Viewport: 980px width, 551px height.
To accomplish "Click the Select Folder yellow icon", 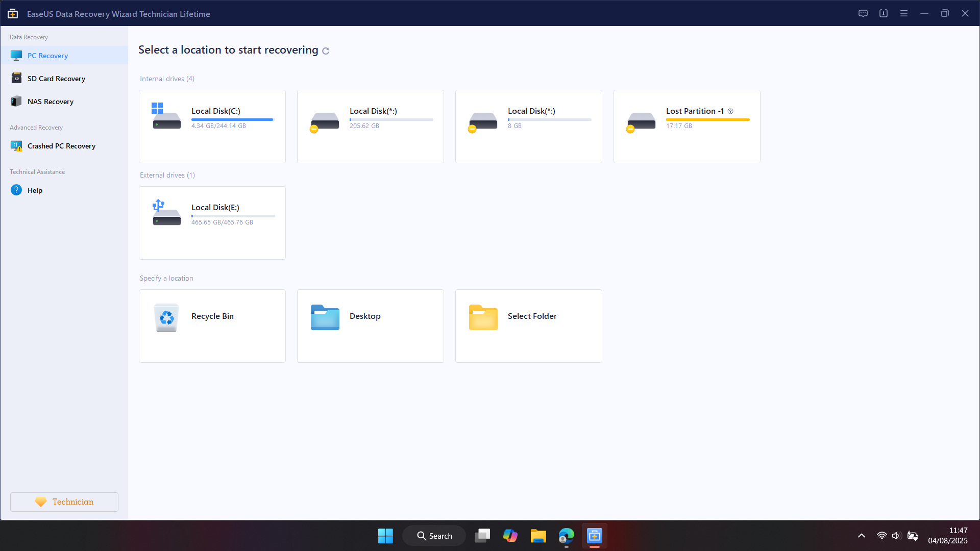I will pyautogui.click(x=483, y=317).
